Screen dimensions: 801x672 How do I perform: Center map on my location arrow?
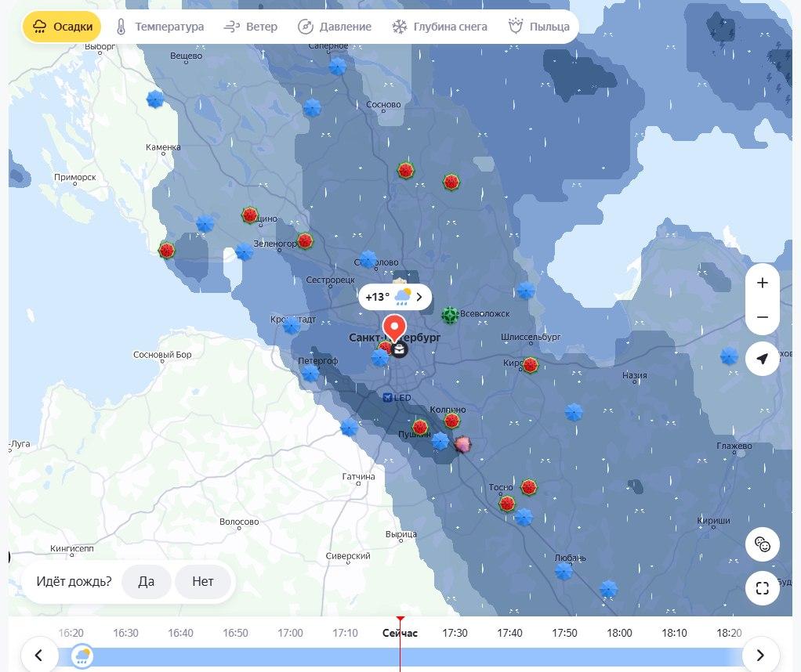coord(762,359)
